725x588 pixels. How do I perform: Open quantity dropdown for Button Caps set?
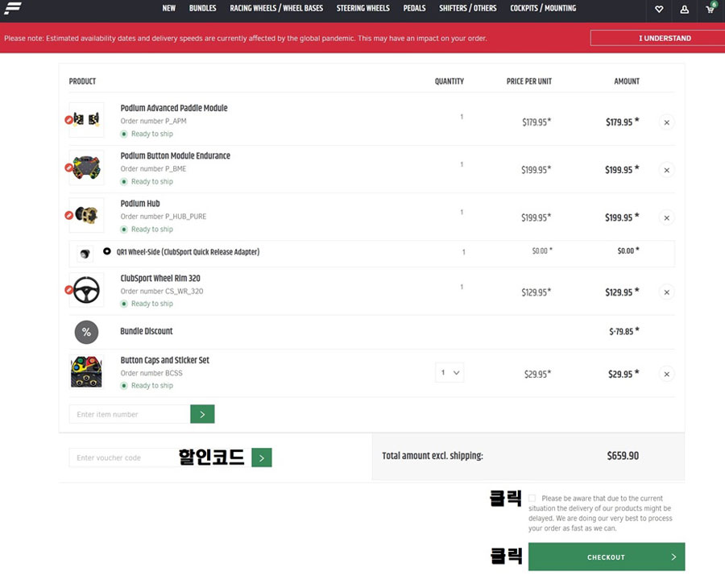coord(449,373)
